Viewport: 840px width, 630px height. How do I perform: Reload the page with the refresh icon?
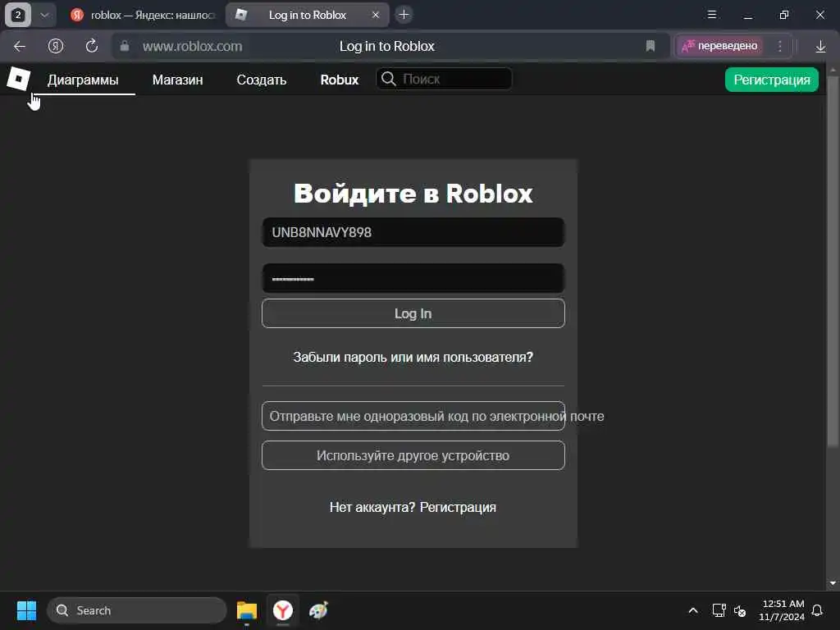point(92,46)
